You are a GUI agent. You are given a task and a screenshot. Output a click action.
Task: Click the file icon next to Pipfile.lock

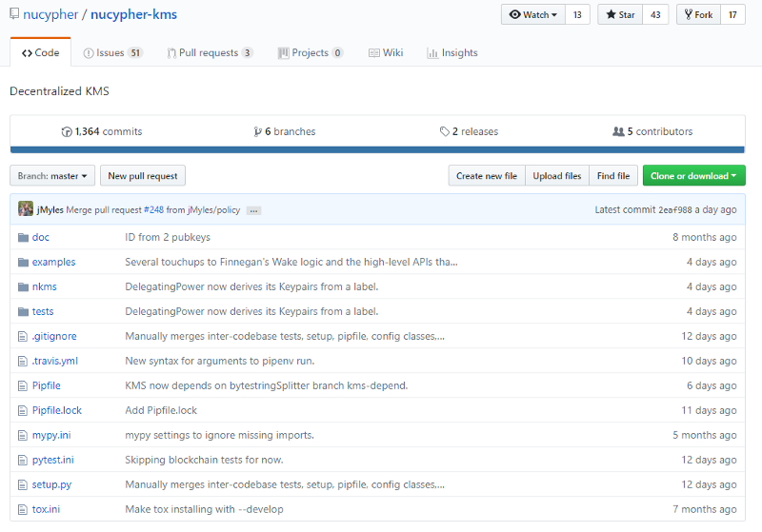(22, 410)
